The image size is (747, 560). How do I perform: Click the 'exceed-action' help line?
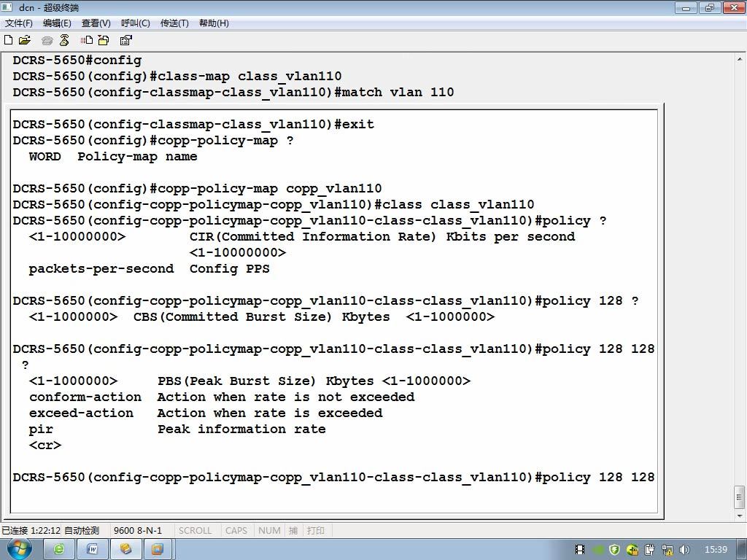click(x=205, y=413)
